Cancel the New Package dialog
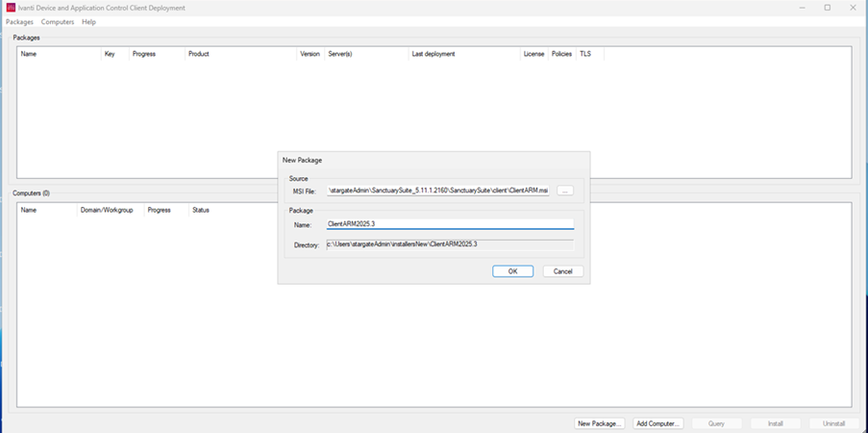Screen dimensions: 868x433 [x=562, y=271]
